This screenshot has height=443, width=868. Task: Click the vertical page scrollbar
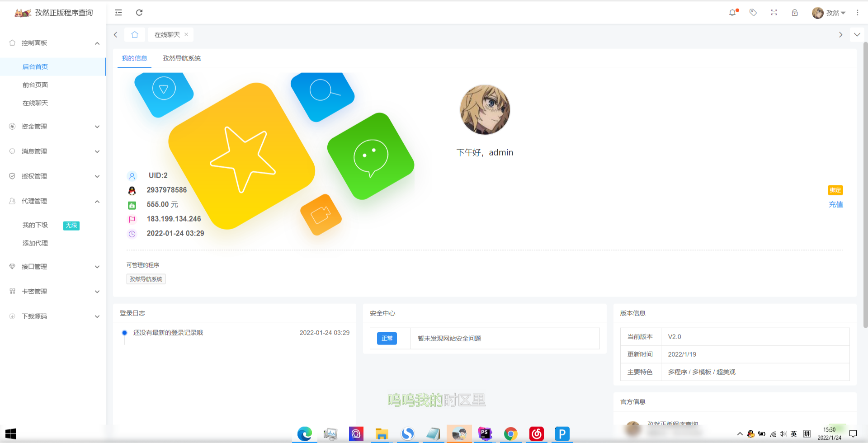tap(865, 181)
